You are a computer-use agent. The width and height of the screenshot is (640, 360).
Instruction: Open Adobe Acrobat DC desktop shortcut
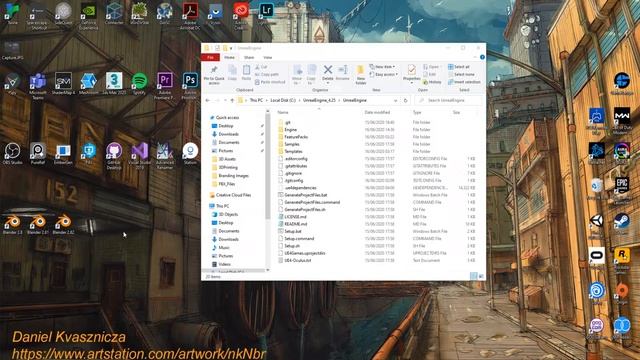(190, 16)
